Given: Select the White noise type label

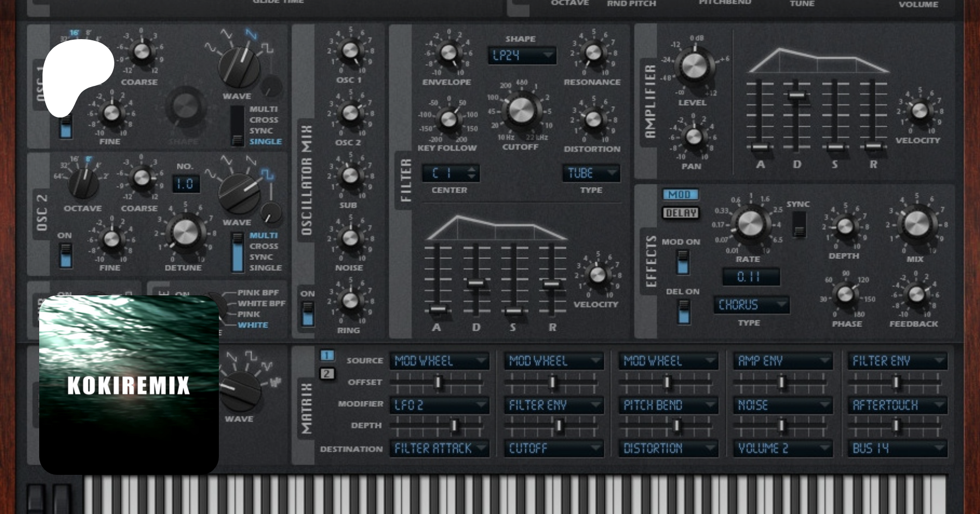Looking at the screenshot, I should (x=253, y=325).
